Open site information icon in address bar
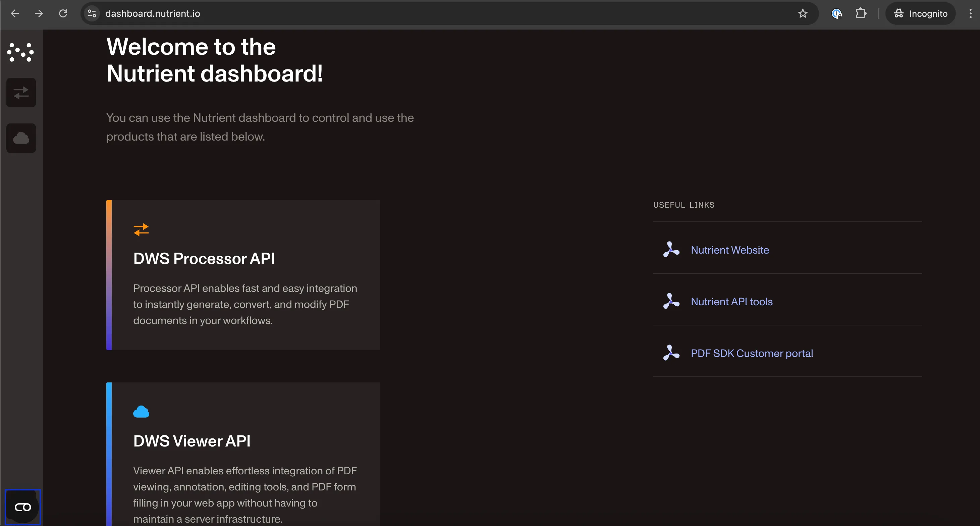The image size is (980, 526). pos(91,13)
